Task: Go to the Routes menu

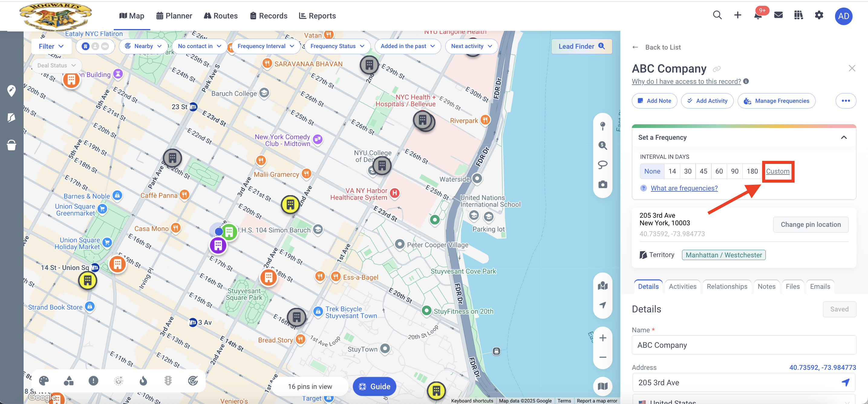Action: click(x=221, y=16)
